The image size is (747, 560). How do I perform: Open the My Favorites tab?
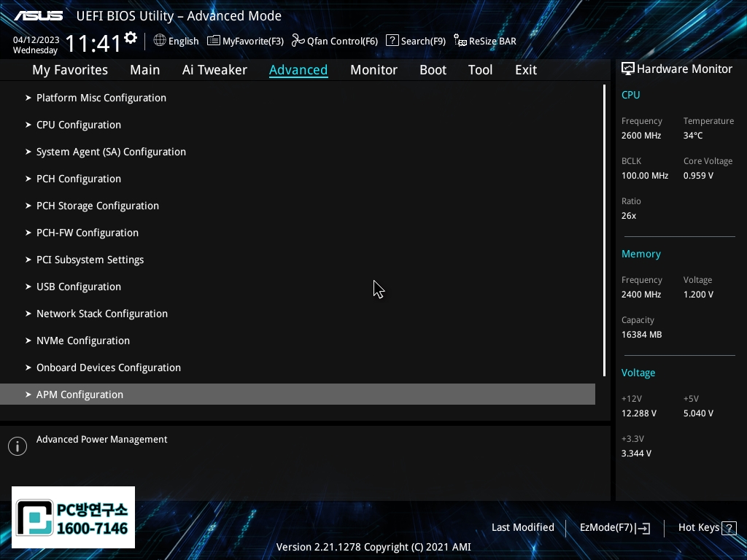[70, 70]
